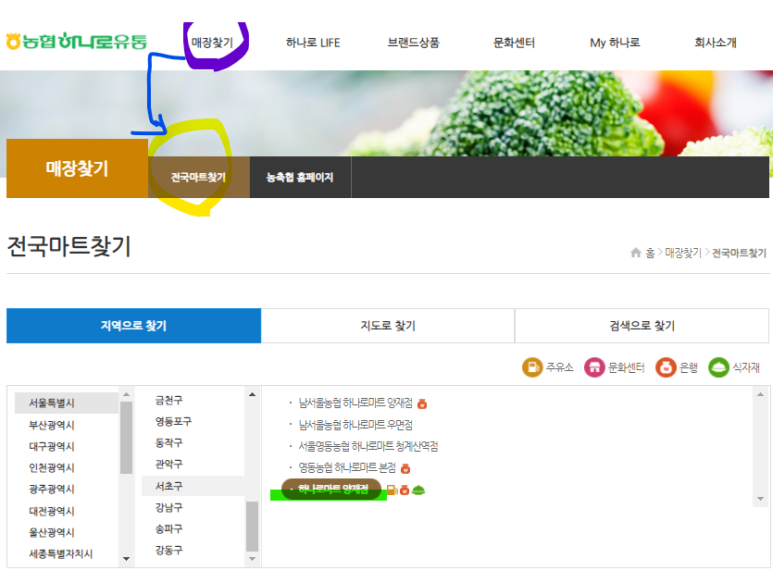Click green food-material icon beside 하나로마트 양재점

point(419,490)
